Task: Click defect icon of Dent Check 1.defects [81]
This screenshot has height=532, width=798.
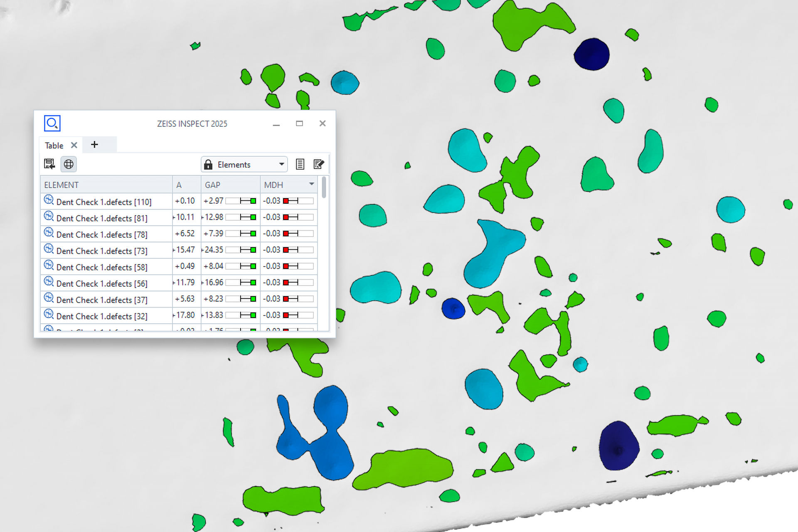Action: tap(49, 216)
